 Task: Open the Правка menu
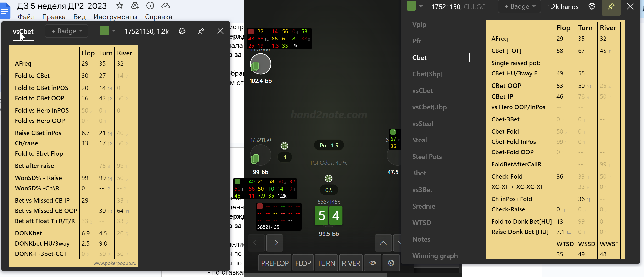(54, 17)
